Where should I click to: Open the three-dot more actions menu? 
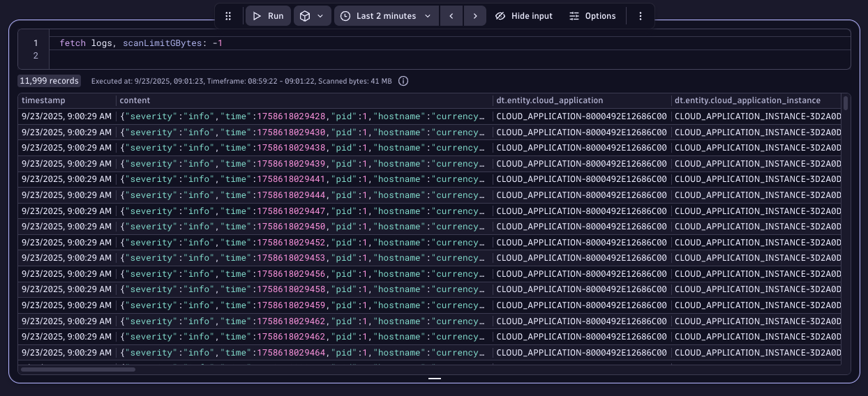641,16
